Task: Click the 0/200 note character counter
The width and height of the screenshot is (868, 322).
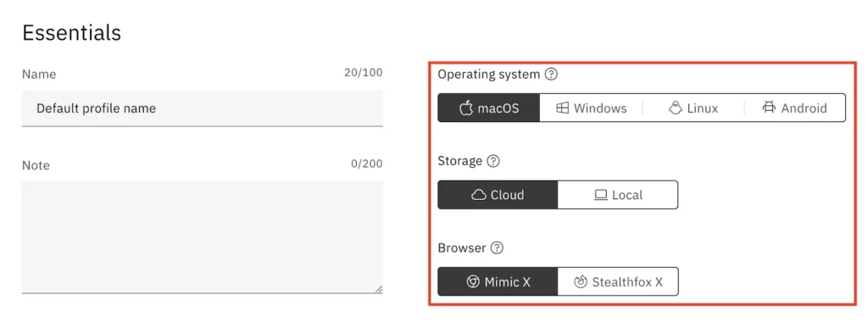Action: coord(366,164)
